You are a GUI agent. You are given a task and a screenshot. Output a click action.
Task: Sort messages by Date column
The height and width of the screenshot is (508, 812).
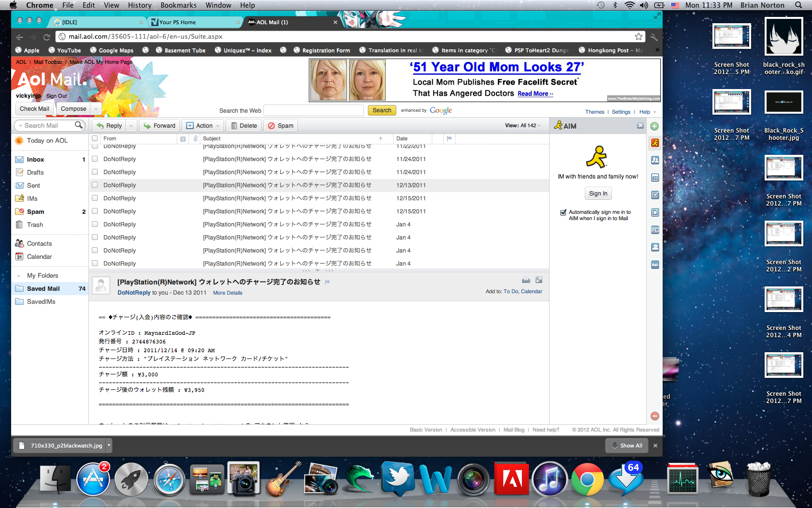[x=402, y=138]
